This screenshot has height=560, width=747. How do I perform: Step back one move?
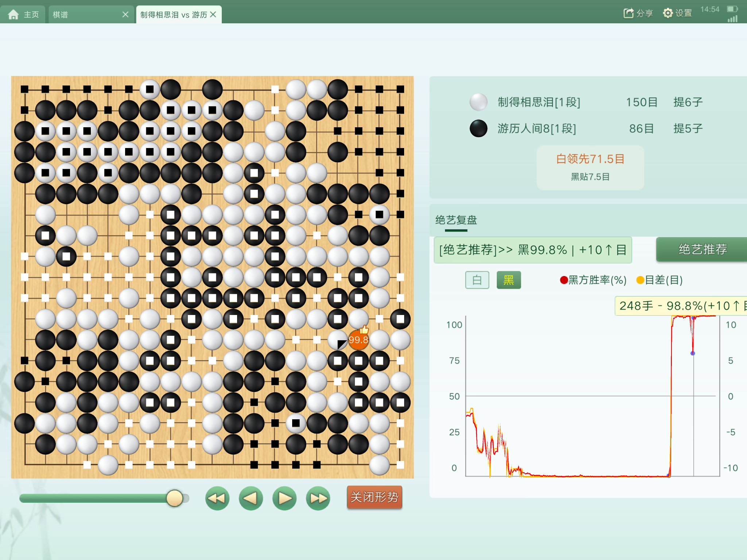click(251, 498)
